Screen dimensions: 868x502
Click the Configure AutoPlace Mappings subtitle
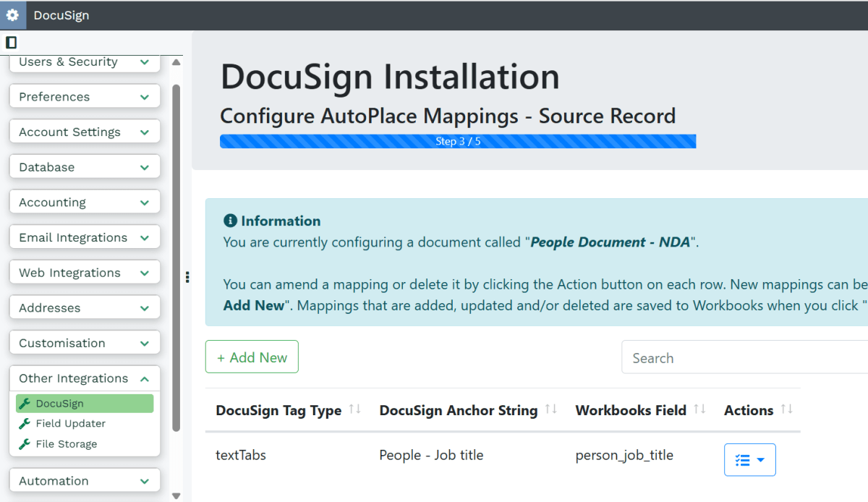point(448,116)
